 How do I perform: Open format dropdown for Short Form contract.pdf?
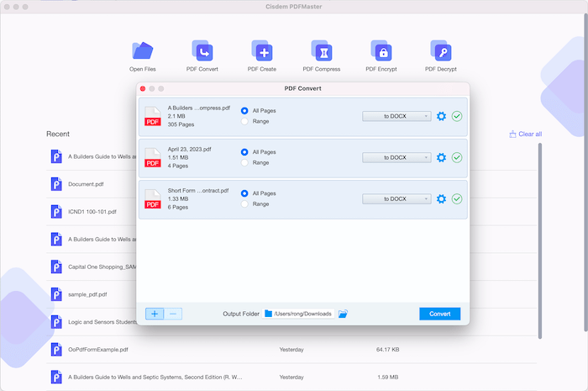tap(396, 199)
